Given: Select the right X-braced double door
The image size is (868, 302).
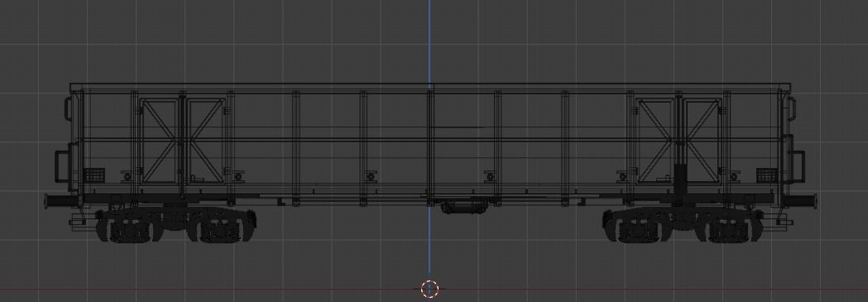Looking at the screenshot, I should (679, 141).
